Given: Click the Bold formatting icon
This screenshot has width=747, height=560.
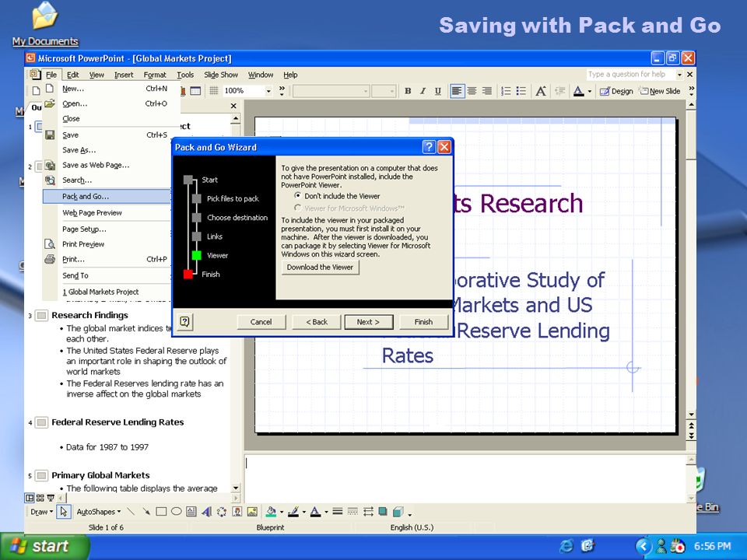Looking at the screenshot, I should tap(408, 91).
